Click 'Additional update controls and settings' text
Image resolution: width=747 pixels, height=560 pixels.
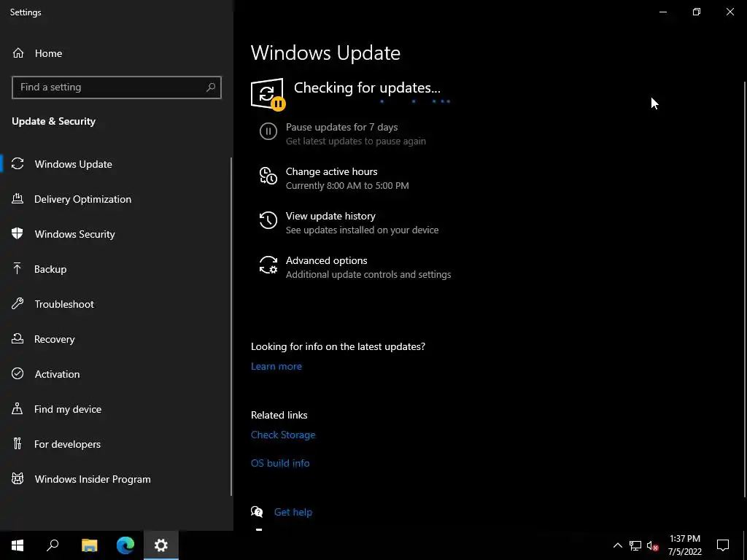pyautogui.click(x=368, y=274)
